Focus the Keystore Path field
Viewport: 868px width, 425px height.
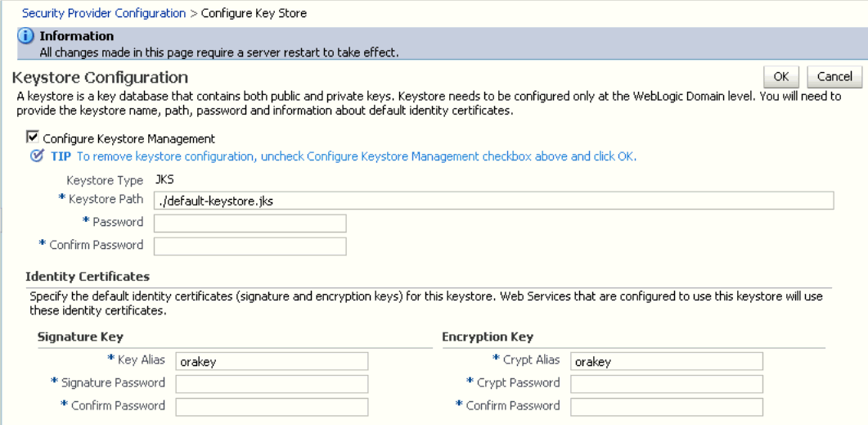pos(493,201)
